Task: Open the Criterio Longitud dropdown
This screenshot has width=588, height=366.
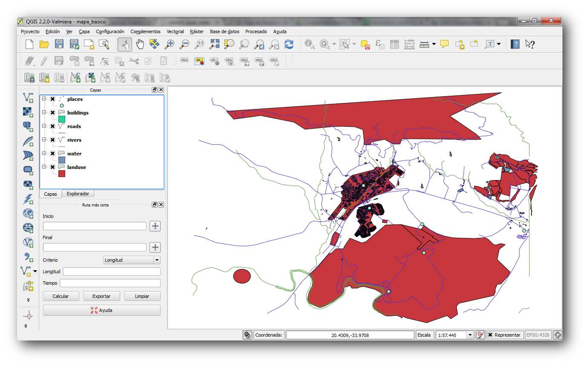Action: click(132, 260)
